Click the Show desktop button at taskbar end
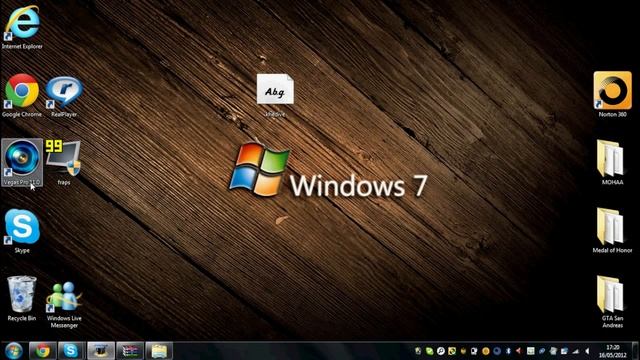640x360 pixels. click(636, 351)
